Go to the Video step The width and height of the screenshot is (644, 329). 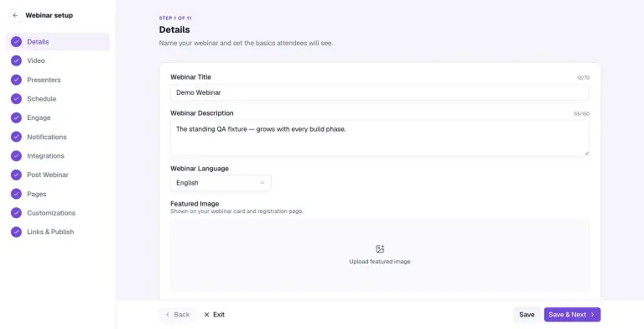pos(58,60)
